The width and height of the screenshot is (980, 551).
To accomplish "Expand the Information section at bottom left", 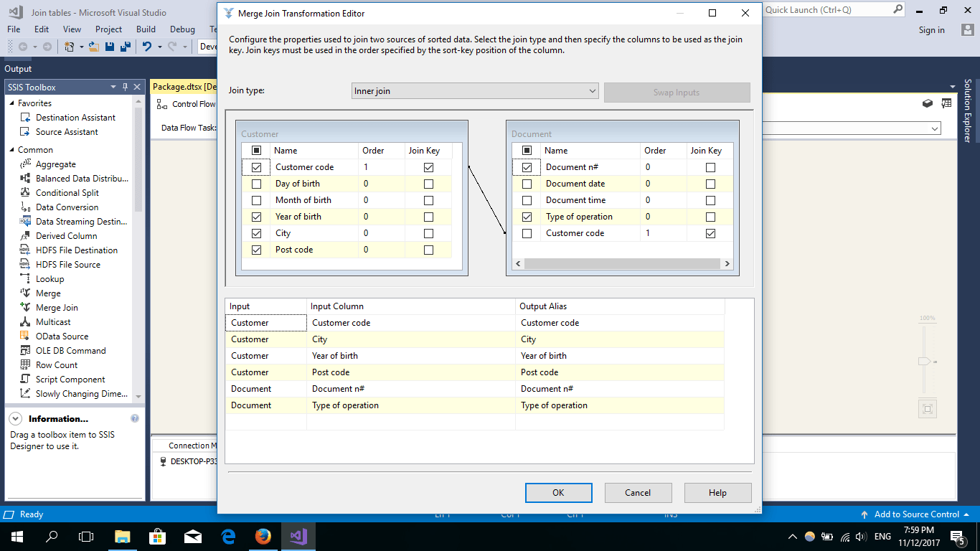I will pos(15,418).
